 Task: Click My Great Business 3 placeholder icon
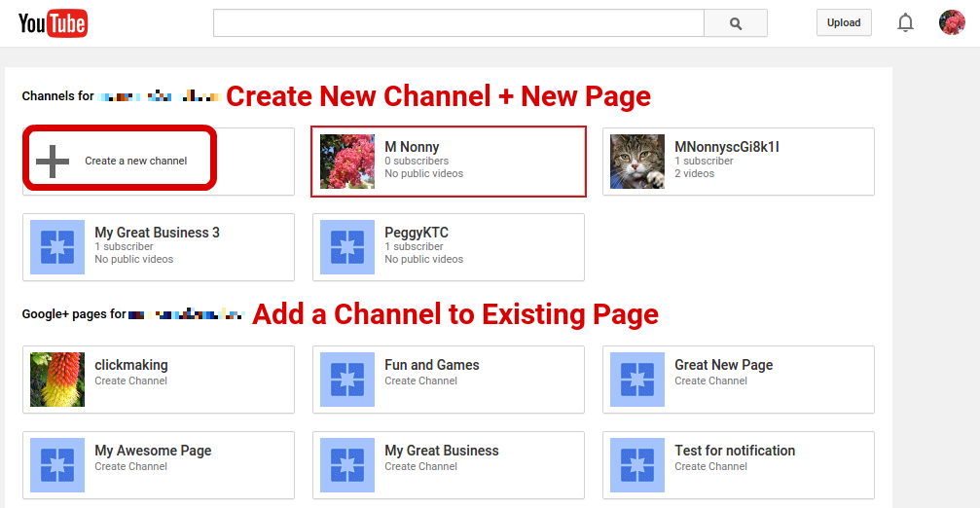point(57,247)
